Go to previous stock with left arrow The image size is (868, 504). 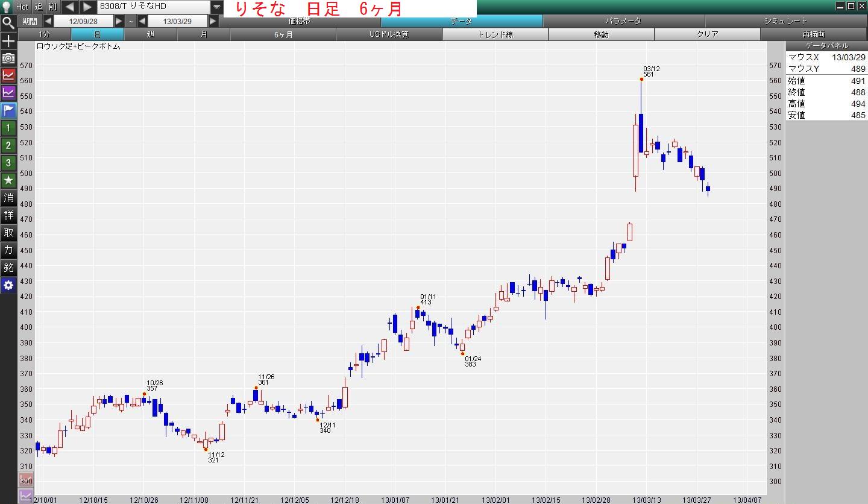pos(70,7)
